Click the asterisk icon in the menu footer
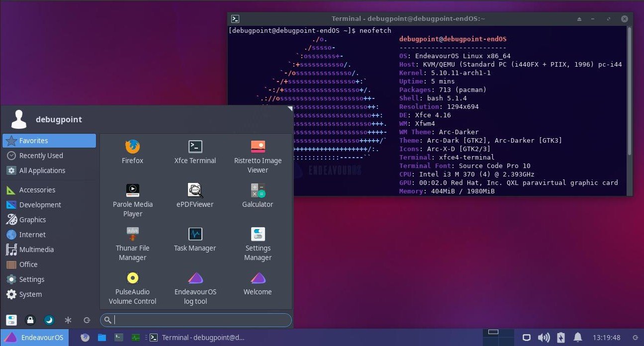 click(68, 320)
